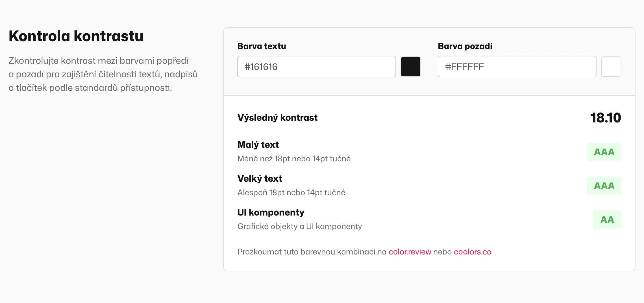Click the Barva textu label
The width and height of the screenshot is (644, 303).
262,46
